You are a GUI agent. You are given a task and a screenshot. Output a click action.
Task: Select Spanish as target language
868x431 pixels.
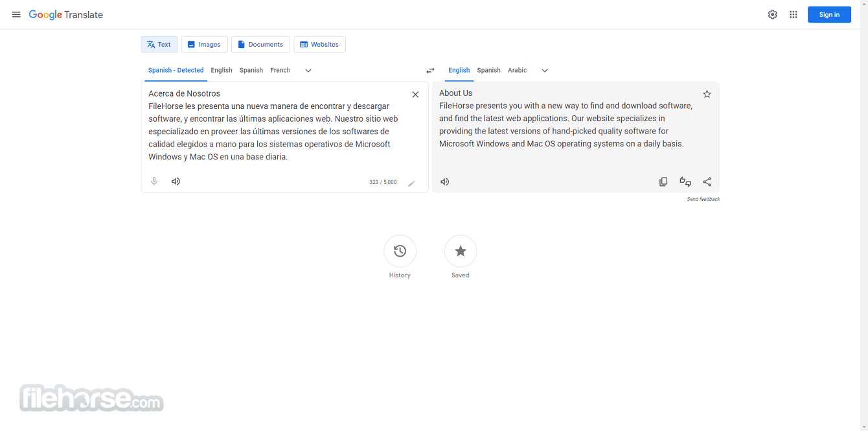click(x=489, y=70)
